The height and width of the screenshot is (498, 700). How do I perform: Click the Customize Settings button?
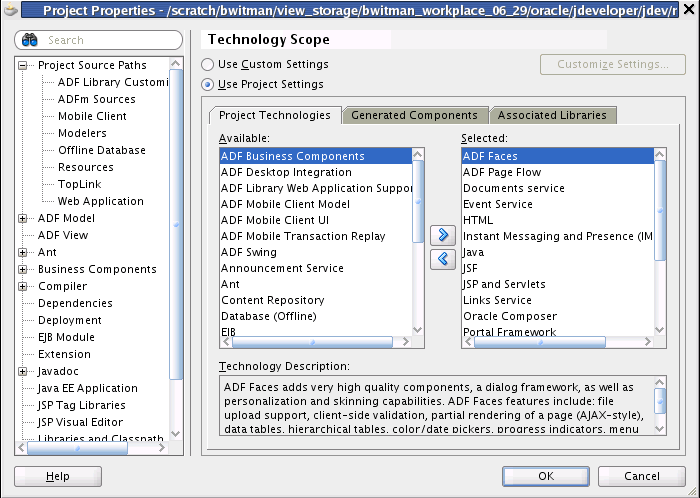(x=612, y=64)
